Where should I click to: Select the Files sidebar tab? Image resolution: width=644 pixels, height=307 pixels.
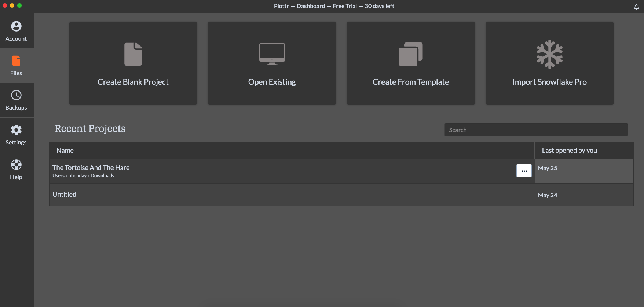click(16, 66)
